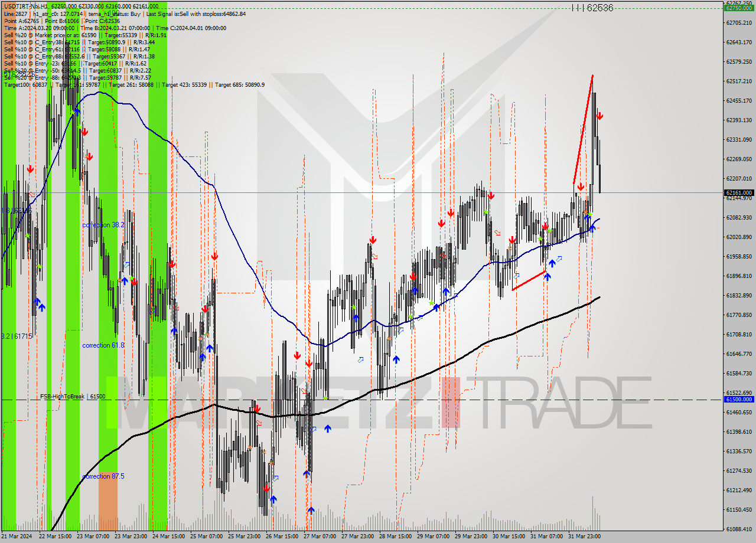
Task: Select the 'correction 61.8' label
Action: click(x=103, y=345)
